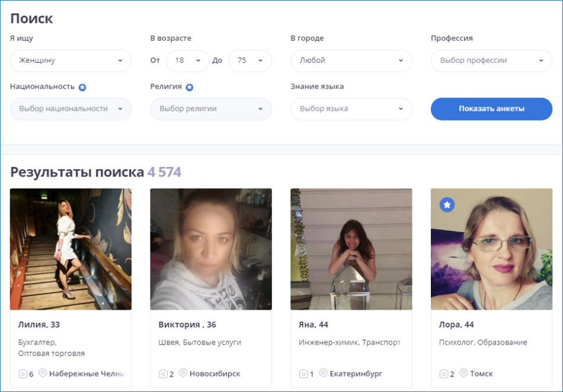This screenshot has width=563, height=392.
Task: Click the location pin icon next to Томск
Action: [x=463, y=373]
